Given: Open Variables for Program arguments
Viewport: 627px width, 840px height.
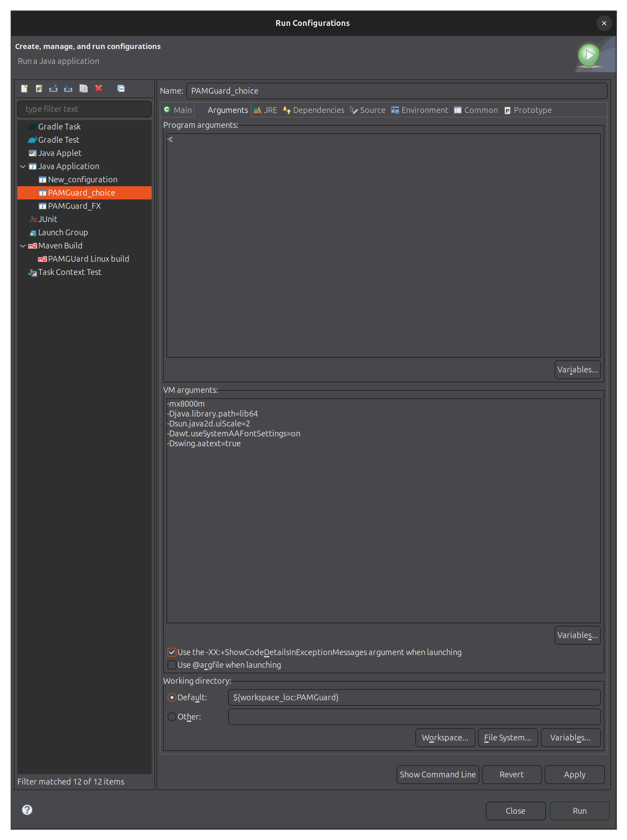Looking at the screenshot, I should [x=577, y=370].
